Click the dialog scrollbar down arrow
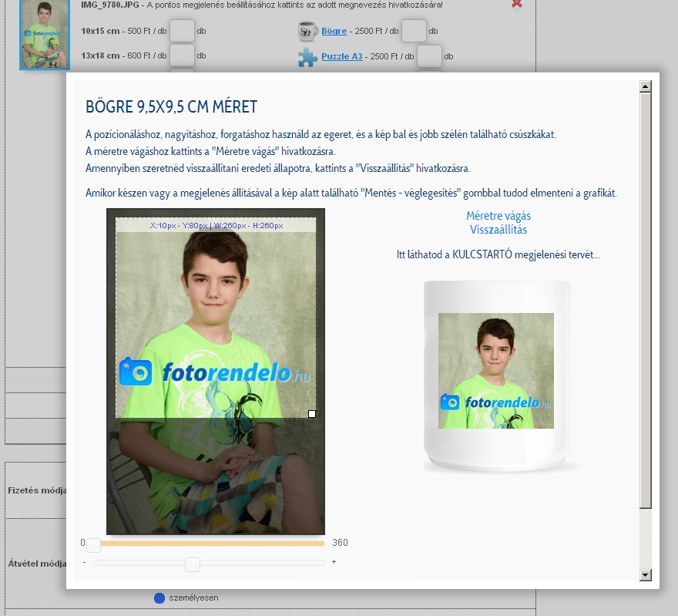 [645, 575]
